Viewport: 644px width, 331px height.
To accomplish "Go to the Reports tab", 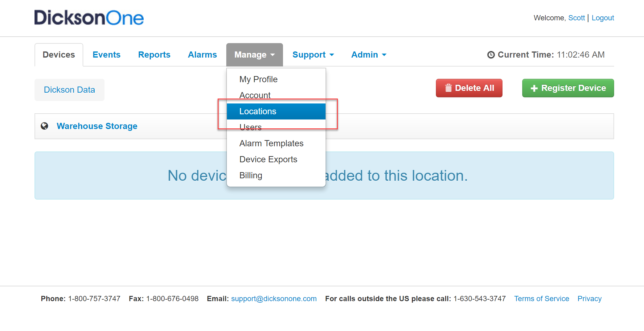I will pos(154,55).
